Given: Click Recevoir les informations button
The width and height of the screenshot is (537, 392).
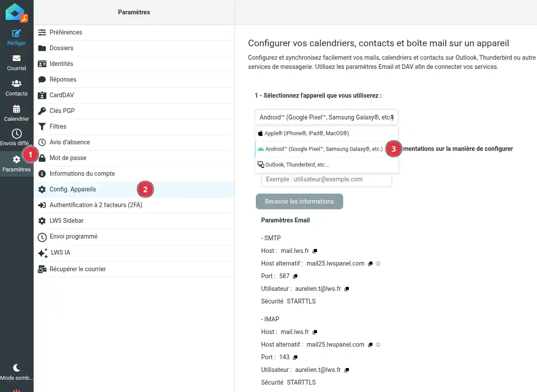Looking at the screenshot, I should click(x=299, y=201).
